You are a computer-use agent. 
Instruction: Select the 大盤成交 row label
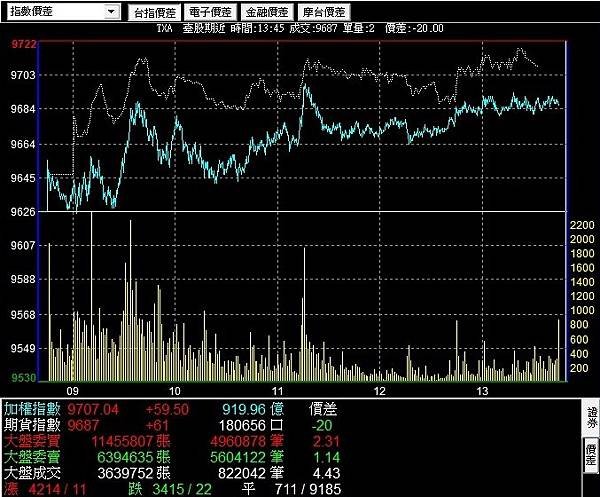pos(32,473)
